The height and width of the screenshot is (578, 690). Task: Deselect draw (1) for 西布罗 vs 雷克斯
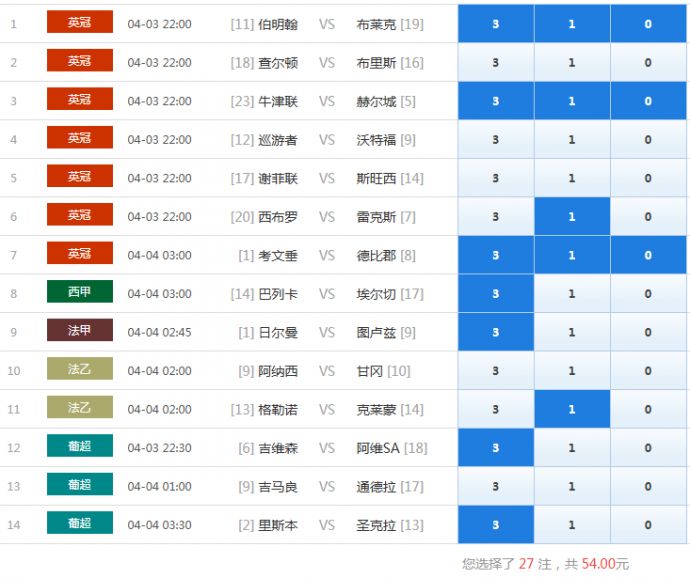pos(572,216)
